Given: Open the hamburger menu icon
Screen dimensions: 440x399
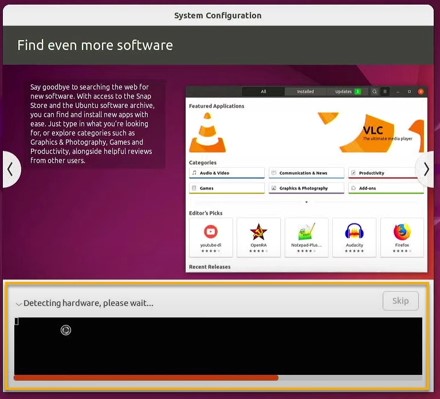Looking at the screenshot, I should coord(385,91).
